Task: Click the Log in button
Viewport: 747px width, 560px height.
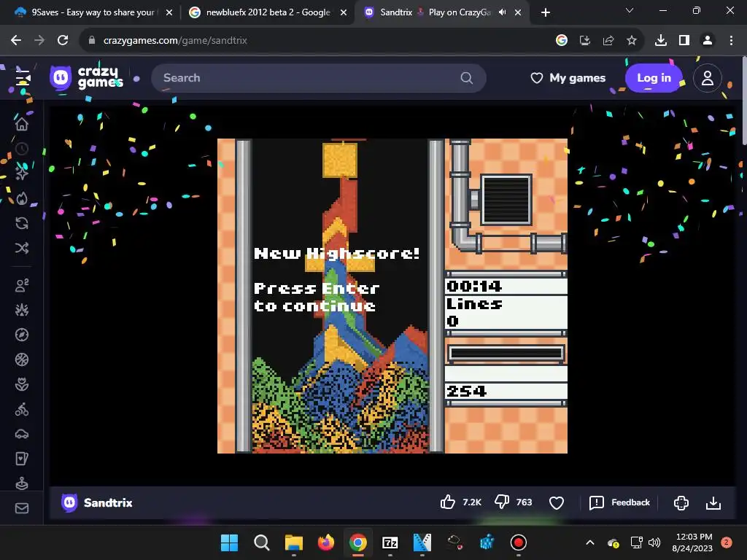Action: pyautogui.click(x=654, y=77)
